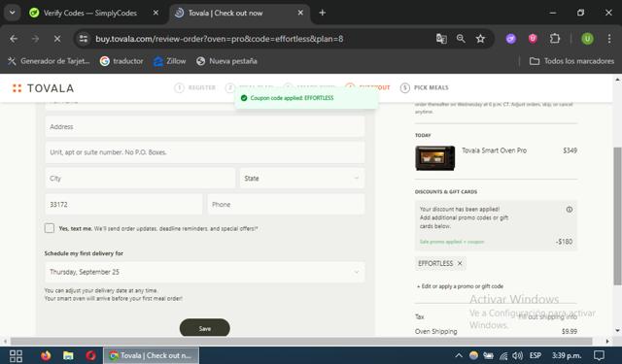
Task: Select the Tovala Check out now tab
Action: coord(225,13)
